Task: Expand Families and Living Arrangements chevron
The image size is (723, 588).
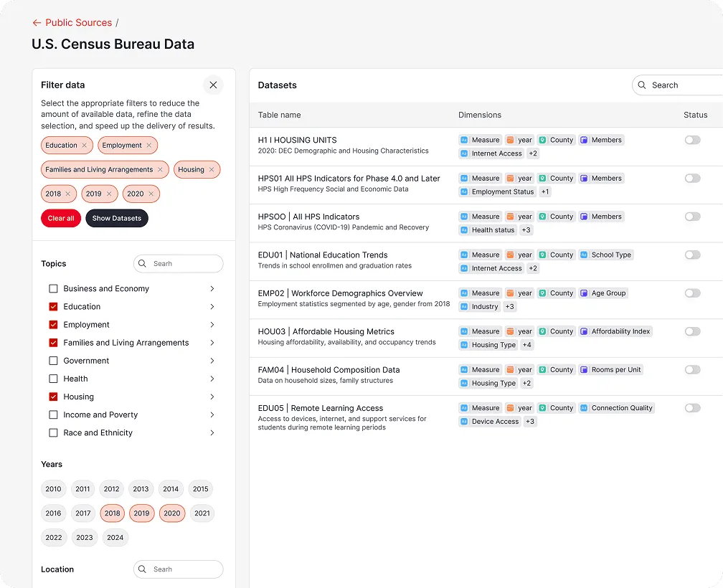Action: pyautogui.click(x=212, y=342)
